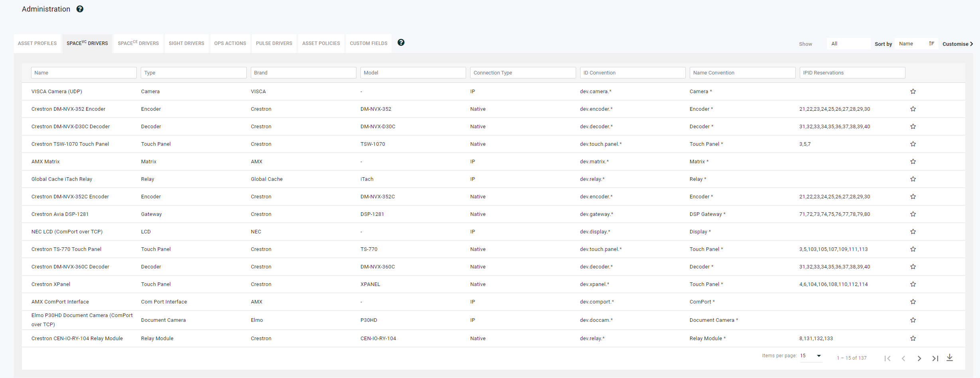Open Items per page dropdown
The image size is (980, 378).
tap(811, 356)
